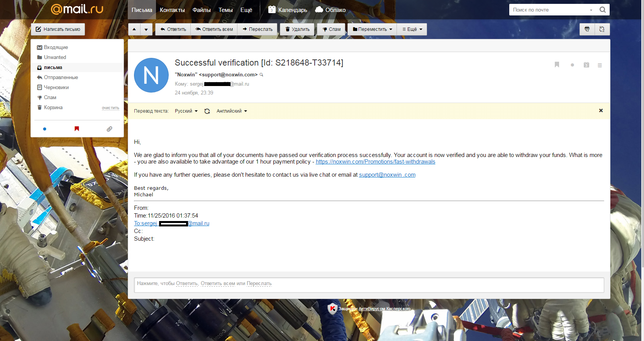Click the quick reply input box
This screenshot has height=341, width=644.
[369, 285]
